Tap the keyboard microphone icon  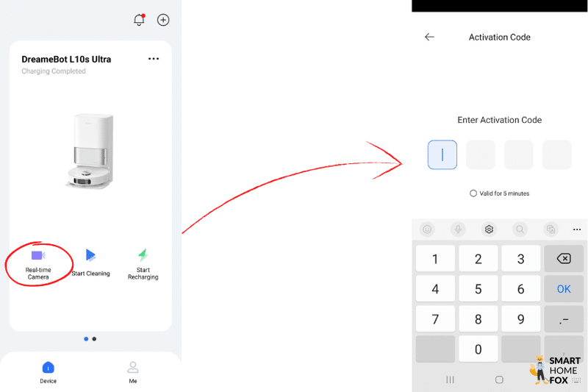tap(458, 229)
